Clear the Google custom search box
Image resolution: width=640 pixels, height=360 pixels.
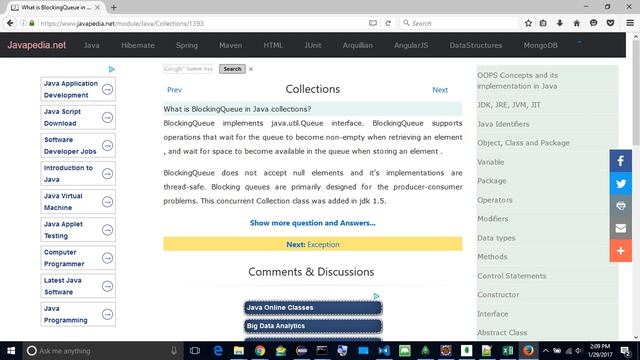[251, 69]
